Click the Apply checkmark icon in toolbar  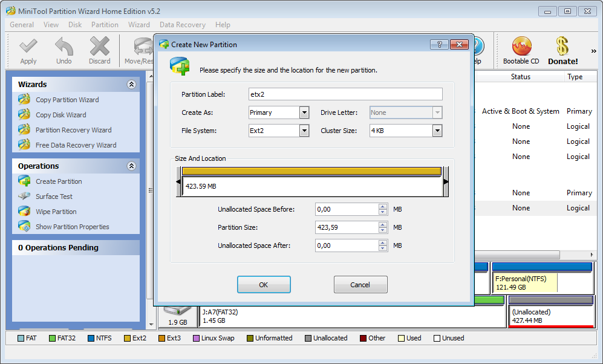pyautogui.click(x=28, y=47)
